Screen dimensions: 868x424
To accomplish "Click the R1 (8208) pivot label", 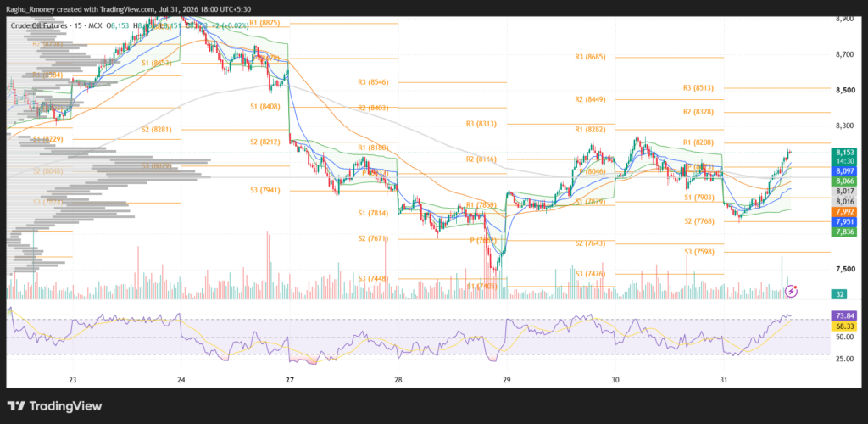I will pyautogui.click(x=698, y=142).
